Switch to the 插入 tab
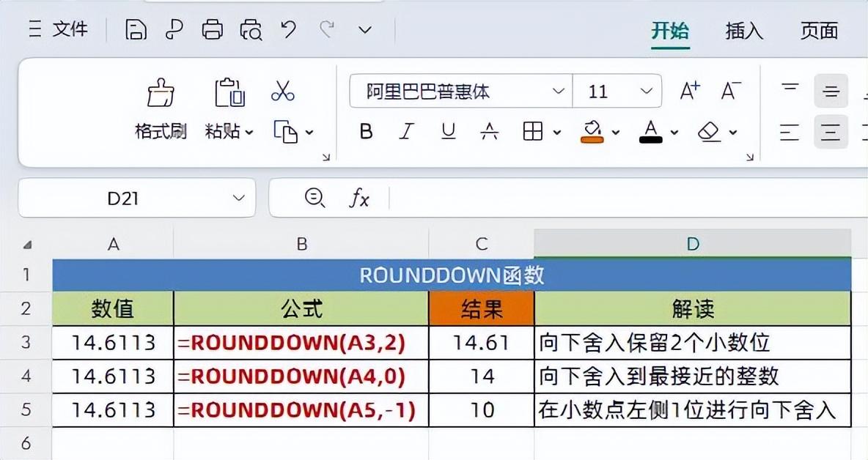 [x=744, y=31]
